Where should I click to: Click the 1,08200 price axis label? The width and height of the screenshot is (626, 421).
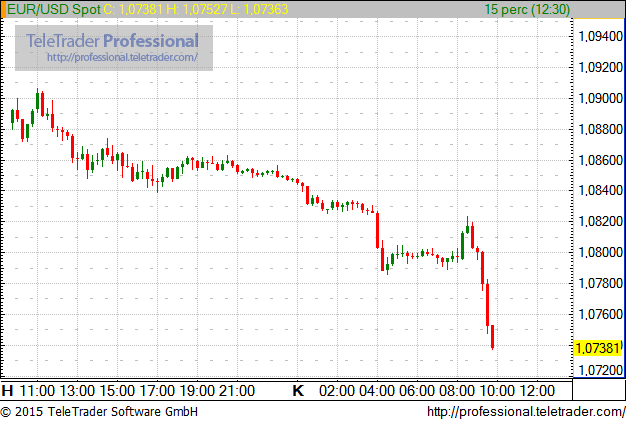point(600,221)
